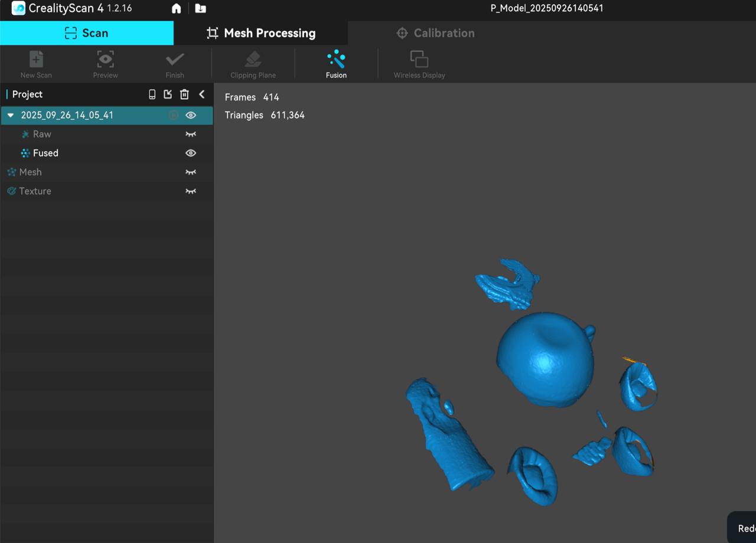This screenshot has width=756, height=543.
Task: Click the phone device icon in Project header
Action: coord(152,94)
